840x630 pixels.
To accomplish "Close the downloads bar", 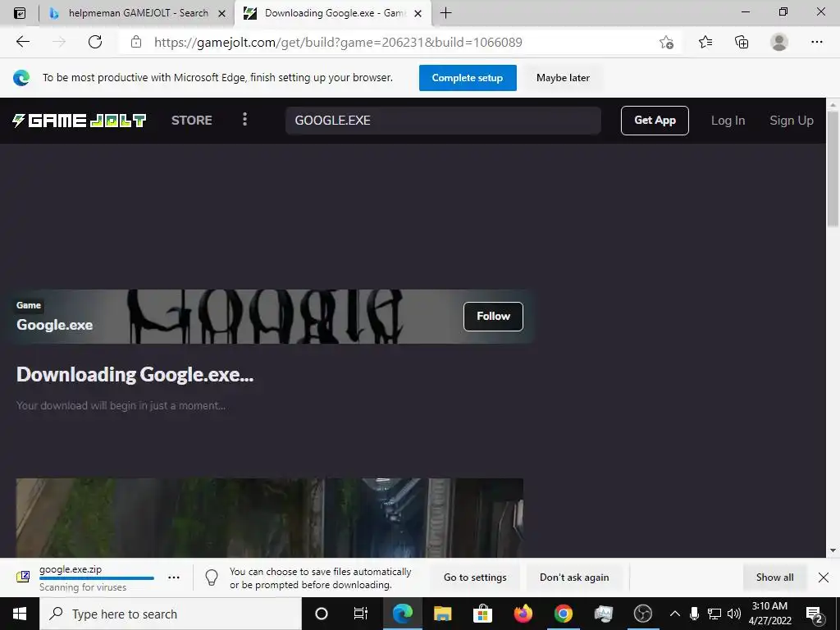I will 824,577.
